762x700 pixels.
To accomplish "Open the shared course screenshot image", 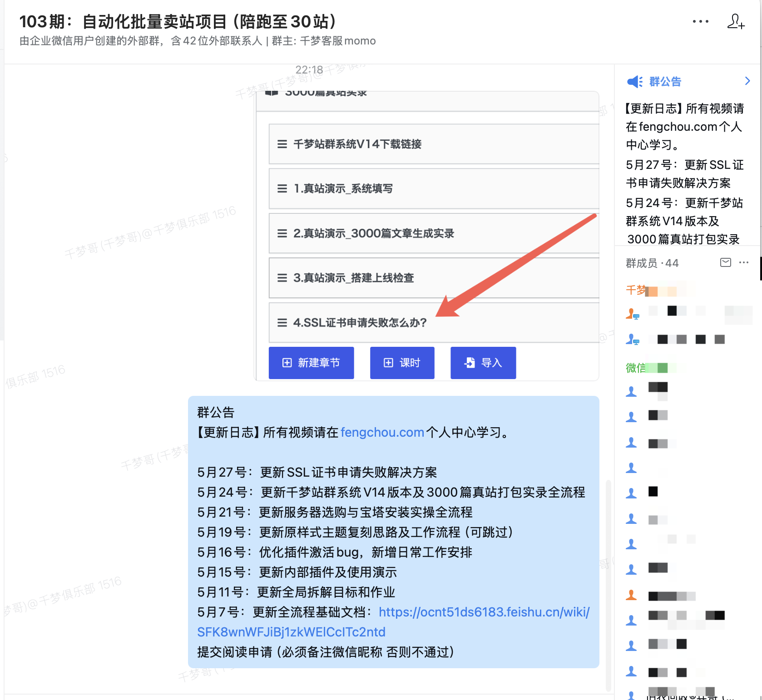I will click(x=427, y=236).
